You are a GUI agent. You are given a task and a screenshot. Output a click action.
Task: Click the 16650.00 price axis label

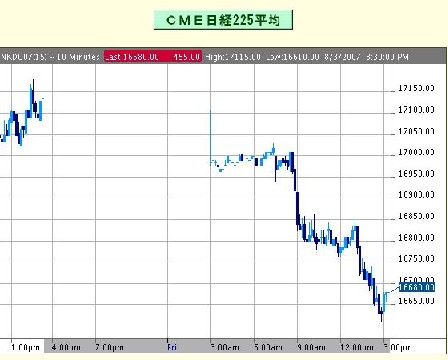point(416,301)
